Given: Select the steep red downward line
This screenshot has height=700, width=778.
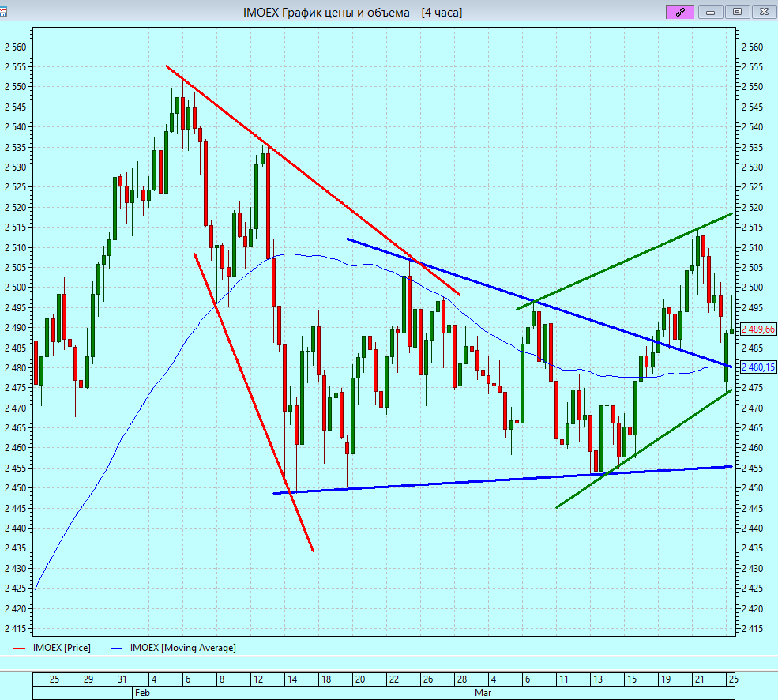Looking at the screenshot, I should pos(253,401).
